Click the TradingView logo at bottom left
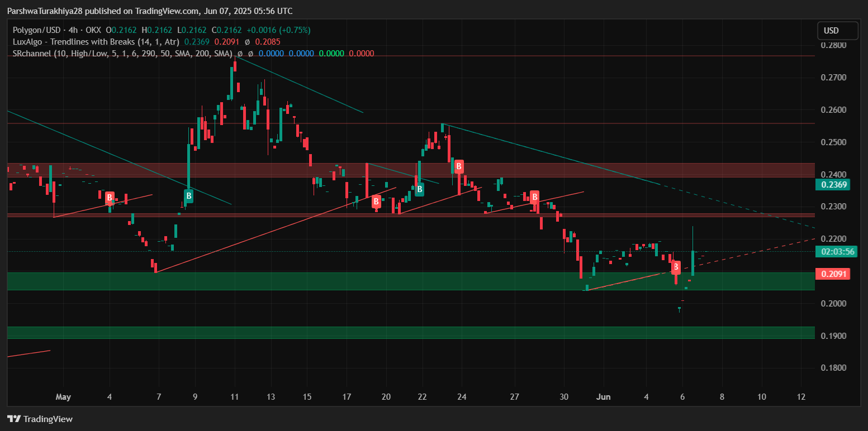This screenshot has height=431, width=868. point(40,419)
